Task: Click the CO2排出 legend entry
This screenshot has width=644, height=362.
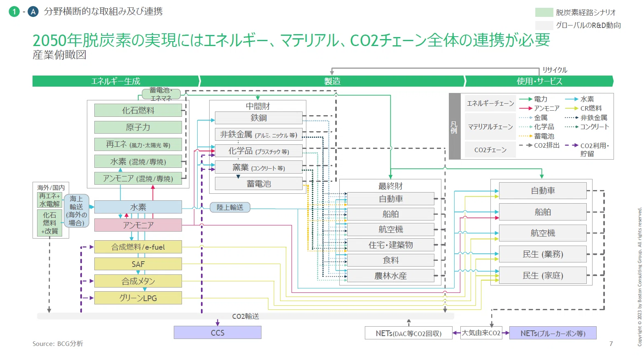Action: click(539, 145)
